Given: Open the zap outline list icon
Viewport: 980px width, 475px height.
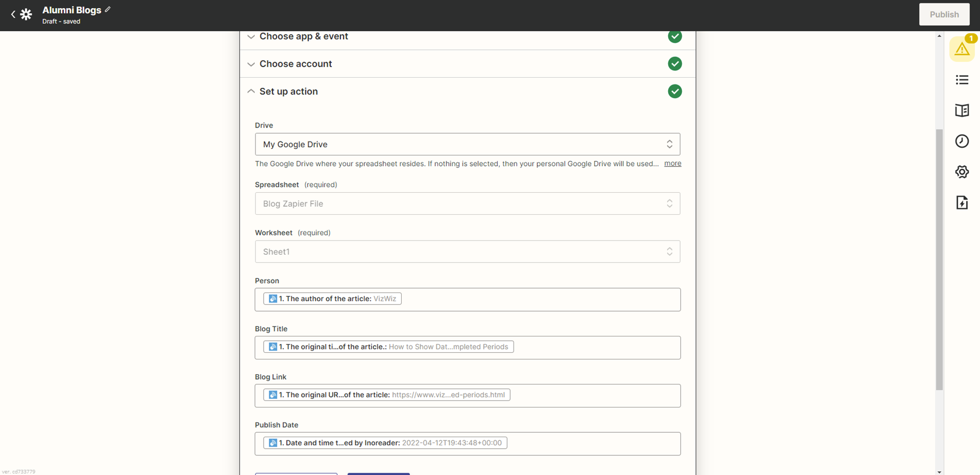Looking at the screenshot, I should pos(962,80).
